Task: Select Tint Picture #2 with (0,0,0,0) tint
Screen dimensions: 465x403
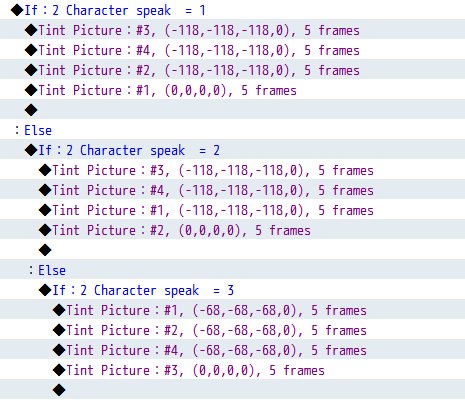Action: click(232, 229)
